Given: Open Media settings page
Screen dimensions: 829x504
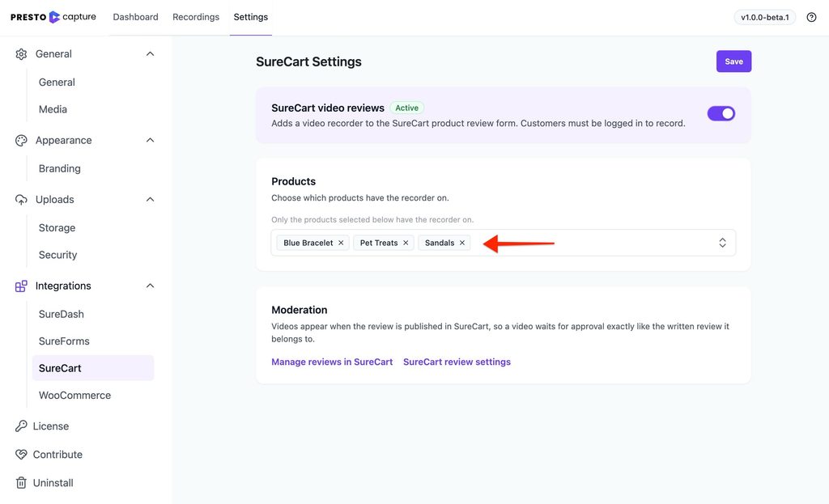Looking at the screenshot, I should pyautogui.click(x=53, y=109).
